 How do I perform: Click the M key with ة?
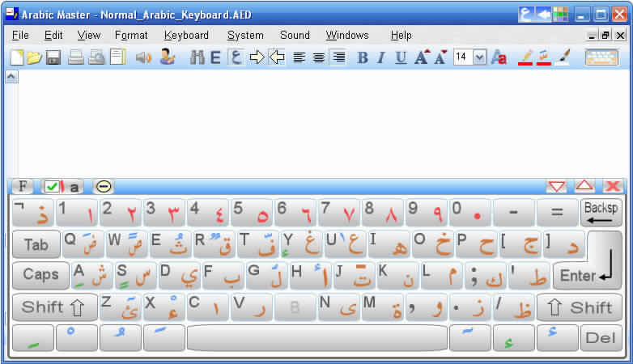pos(384,307)
